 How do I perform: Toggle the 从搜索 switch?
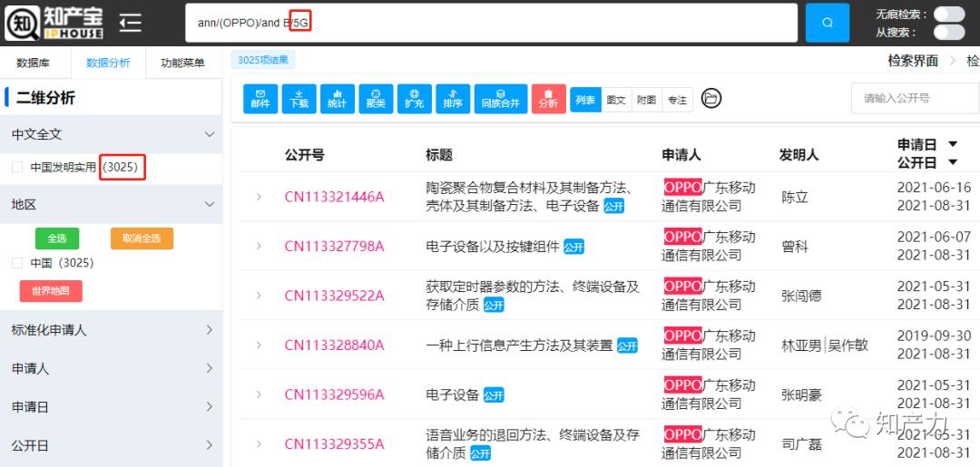point(949,32)
